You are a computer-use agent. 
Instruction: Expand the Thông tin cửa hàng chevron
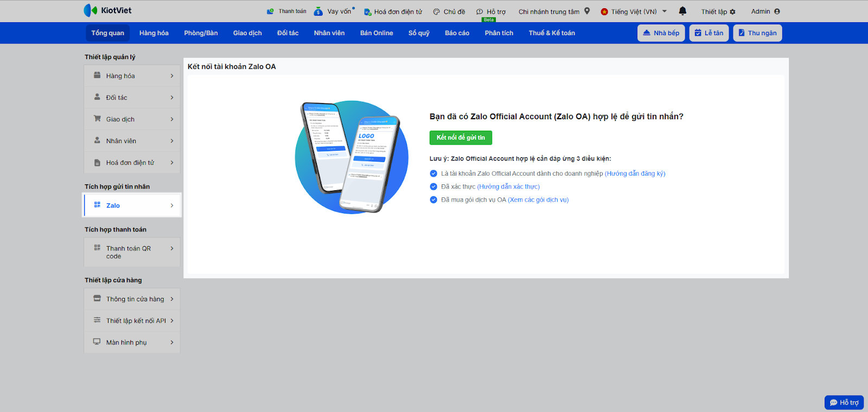[172, 299]
